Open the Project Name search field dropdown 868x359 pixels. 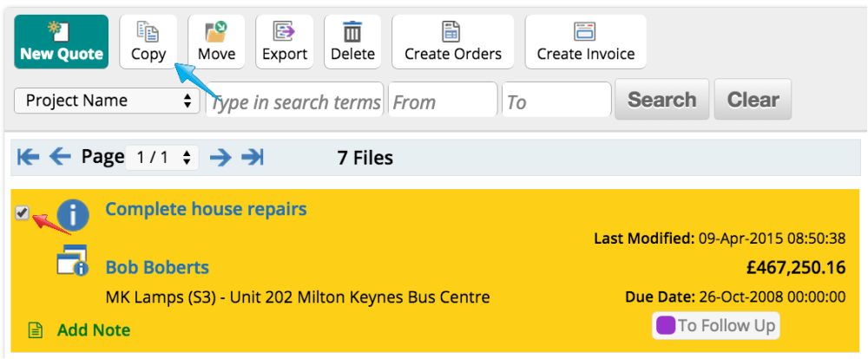click(x=107, y=101)
